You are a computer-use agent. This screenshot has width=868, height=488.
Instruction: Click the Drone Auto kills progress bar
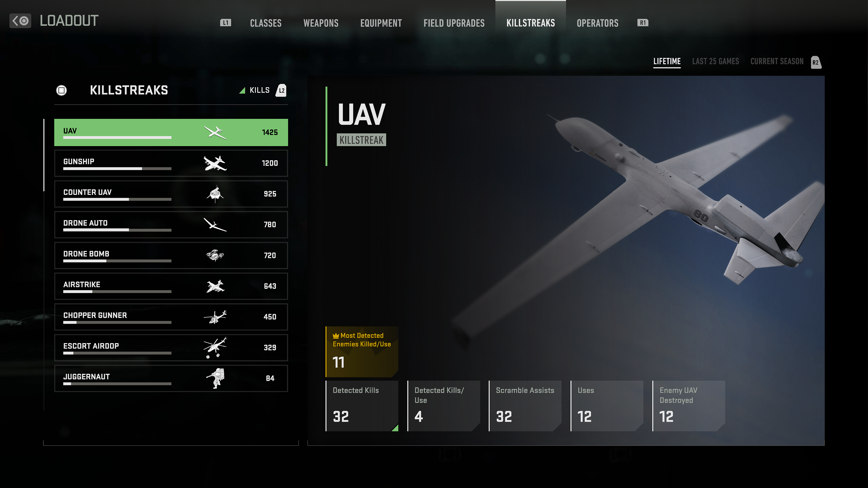117,230
